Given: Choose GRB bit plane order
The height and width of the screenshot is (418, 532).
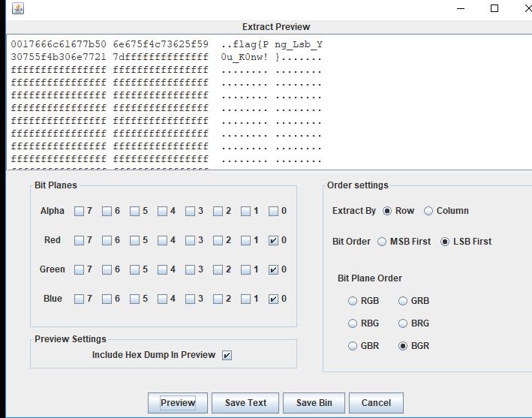Looking at the screenshot, I should (403, 301).
